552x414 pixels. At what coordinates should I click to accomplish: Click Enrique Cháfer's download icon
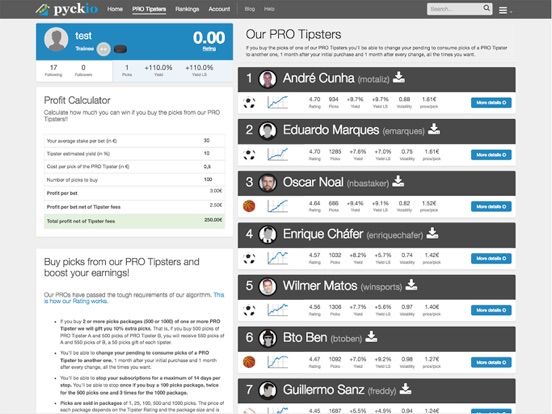432,233
